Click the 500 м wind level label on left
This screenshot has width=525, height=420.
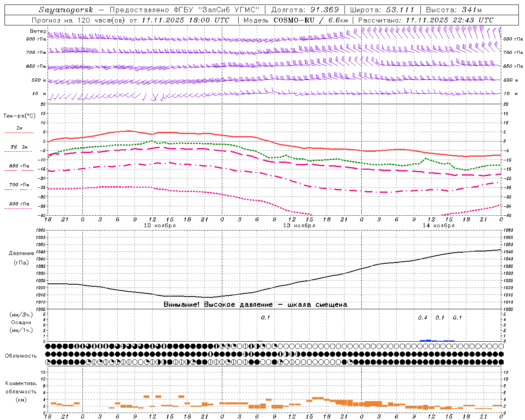tap(39, 80)
